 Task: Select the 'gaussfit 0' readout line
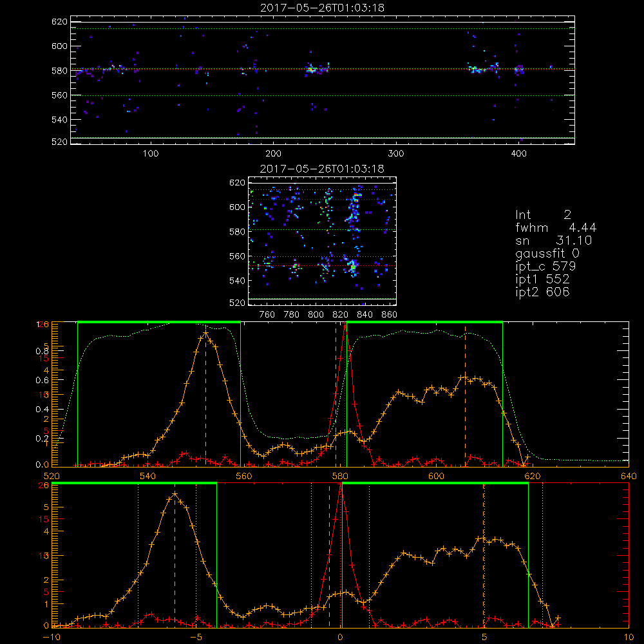pyautogui.click(x=547, y=253)
